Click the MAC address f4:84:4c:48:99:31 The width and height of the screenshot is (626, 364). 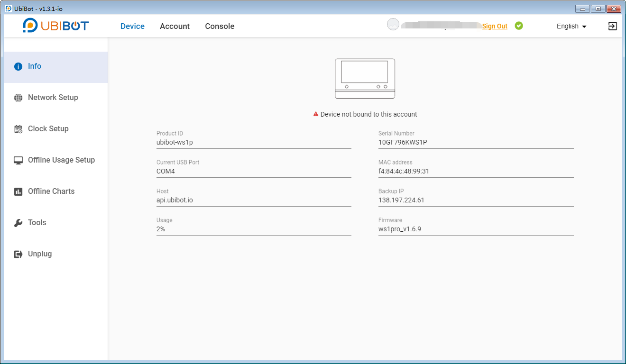point(476,171)
